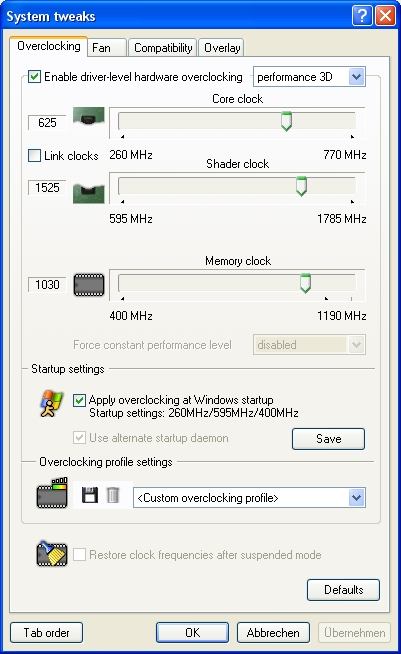This screenshot has height=654, width=401.
Task: Open the performance 3D dropdown
Action: point(309,77)
